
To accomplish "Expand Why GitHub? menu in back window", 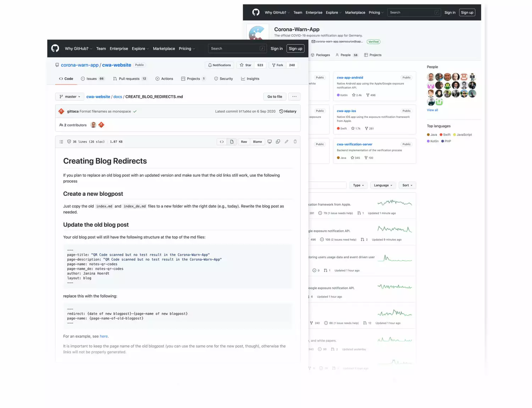I will [x=277, y=12].
